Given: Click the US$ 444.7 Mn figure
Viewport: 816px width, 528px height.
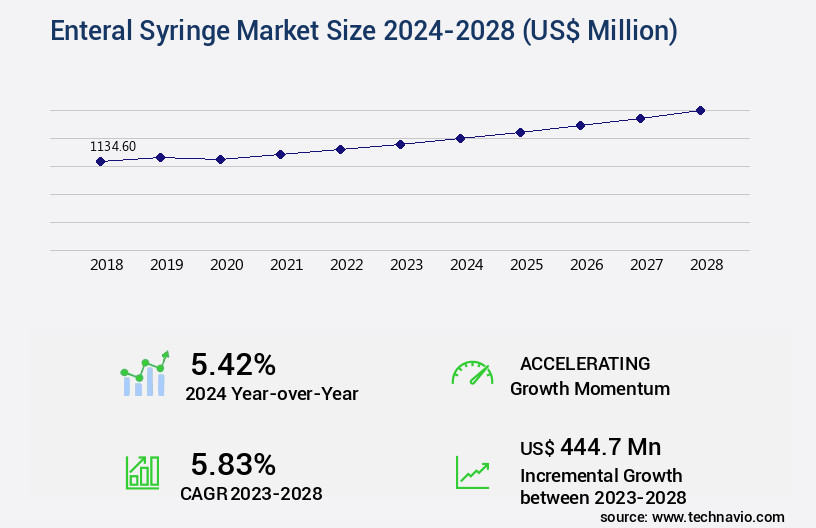Looking at the screenshot, I should pos(590,446).
